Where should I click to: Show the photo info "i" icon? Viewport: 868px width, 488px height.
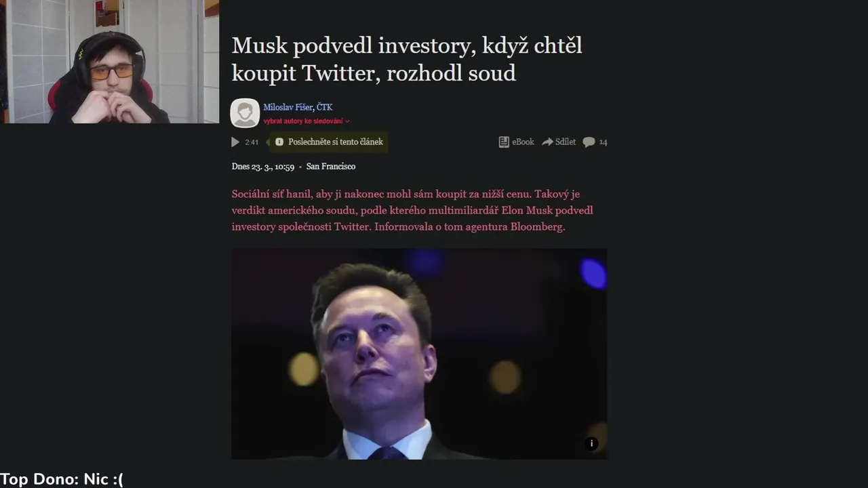[x=591, y=443]
